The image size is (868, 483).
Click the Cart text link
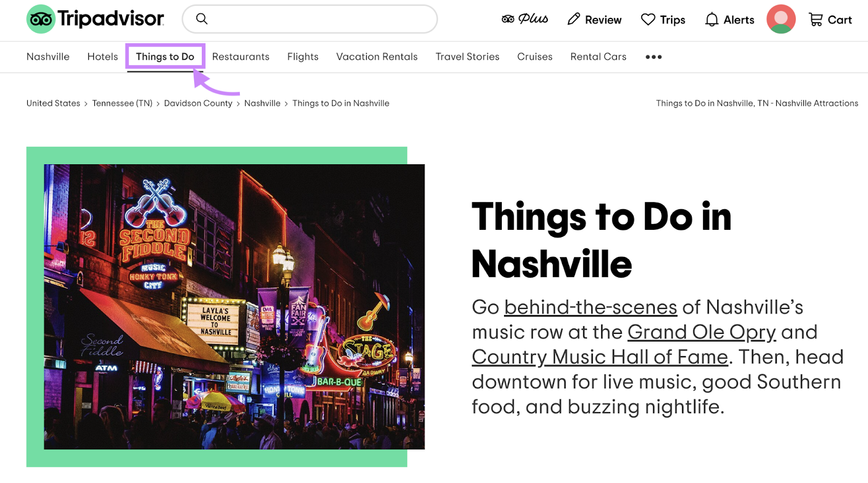click(840, 20)
